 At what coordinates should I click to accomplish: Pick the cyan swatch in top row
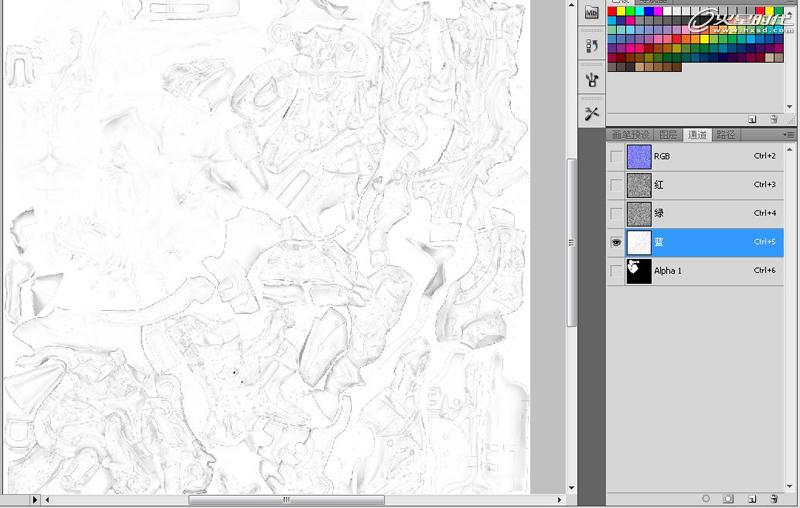(640, 11)
